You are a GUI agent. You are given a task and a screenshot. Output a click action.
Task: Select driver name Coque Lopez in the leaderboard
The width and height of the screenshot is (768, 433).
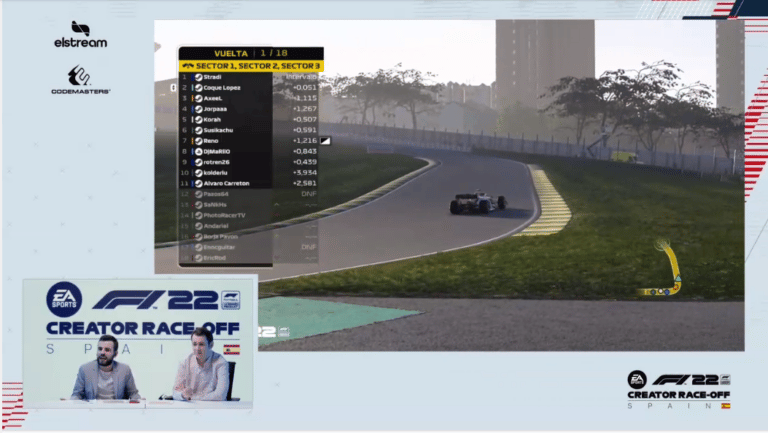pyautogui.click(x=222, y=88)
